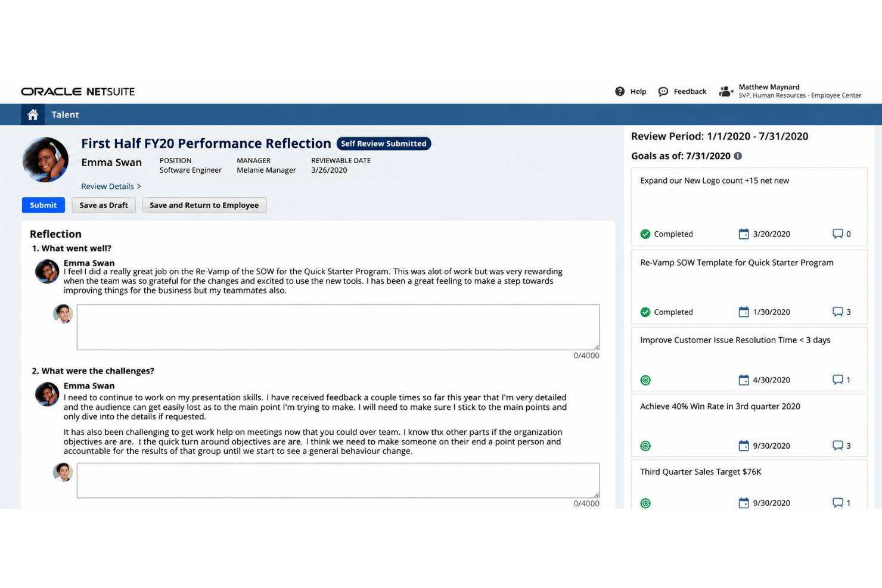This screenshot has height=588, width=882.
Task: Click calendar icon beside 4/30/2020
Action: pos(744,379)
